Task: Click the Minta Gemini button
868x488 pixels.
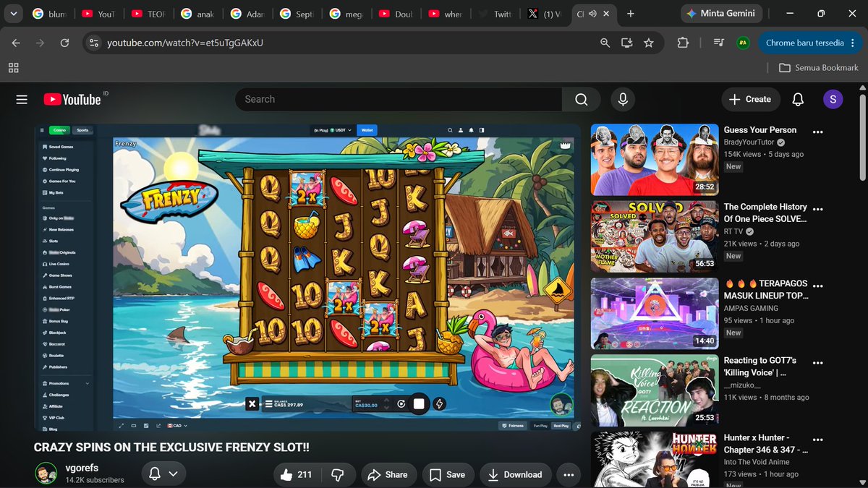Action: click(x=721, y=14)
